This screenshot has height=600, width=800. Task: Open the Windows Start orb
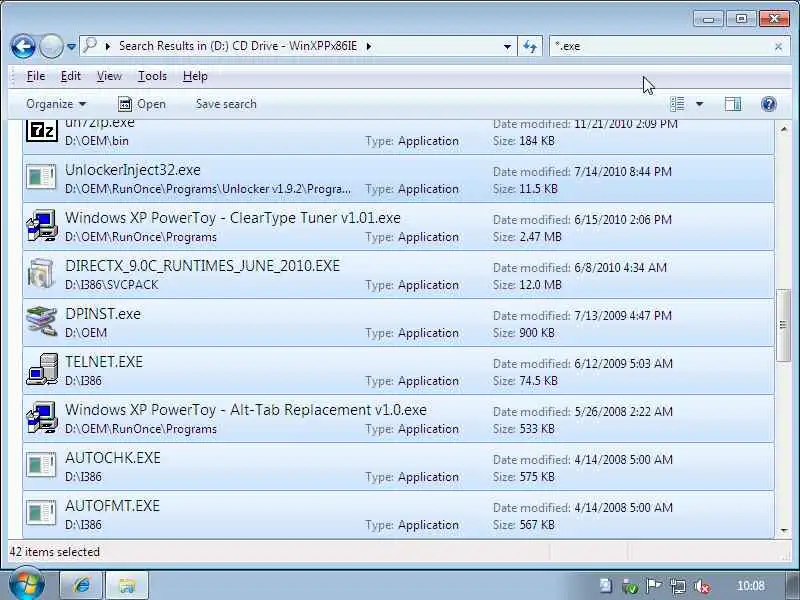pyautogui.click(x=27, y=584)
